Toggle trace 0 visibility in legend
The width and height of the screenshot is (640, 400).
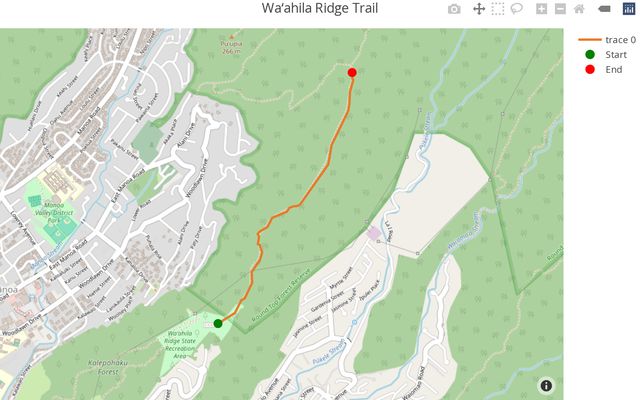tap(607, 40)
